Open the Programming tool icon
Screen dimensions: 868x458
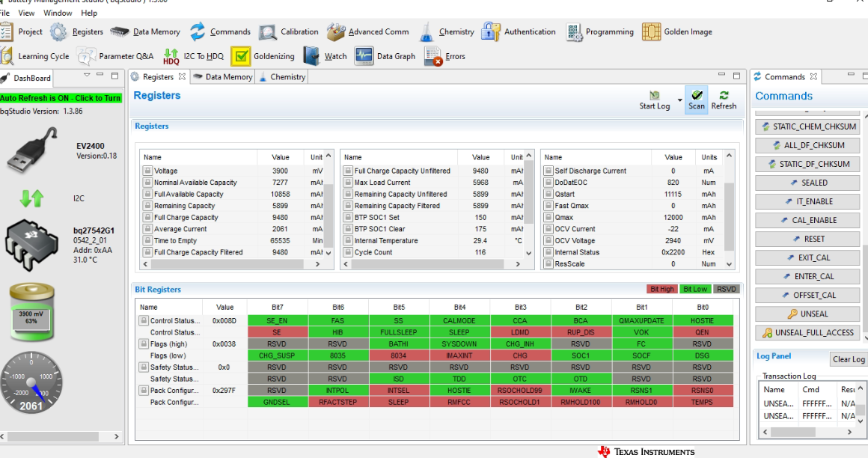(x=574, y=32)
